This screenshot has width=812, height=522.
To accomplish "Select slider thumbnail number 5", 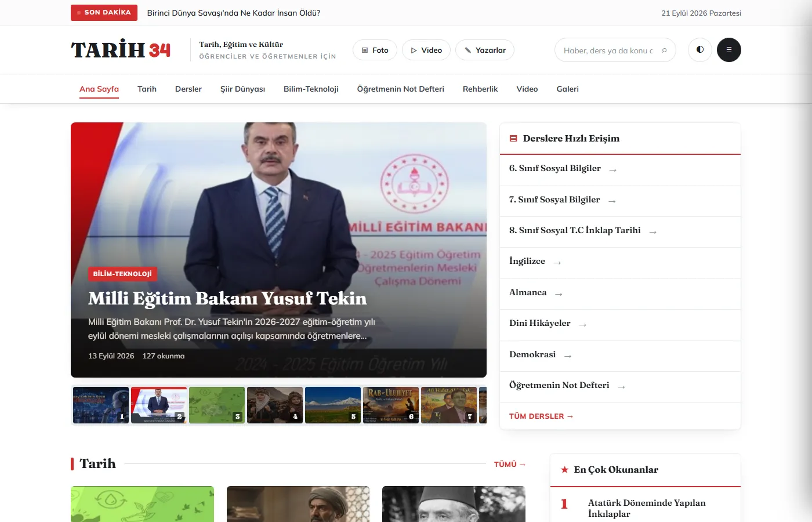I will tap(333, 405).
